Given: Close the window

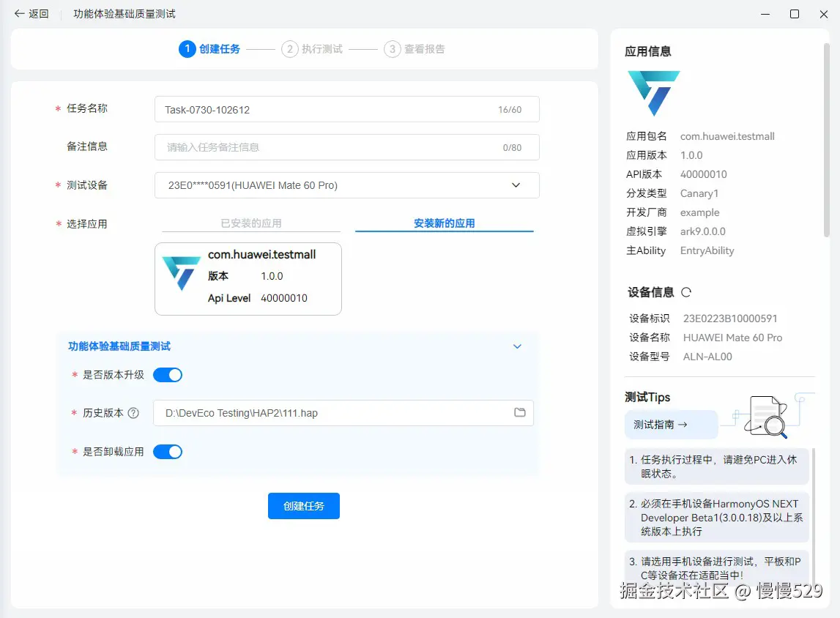Looking at the screenshot, I should point(824,14).
